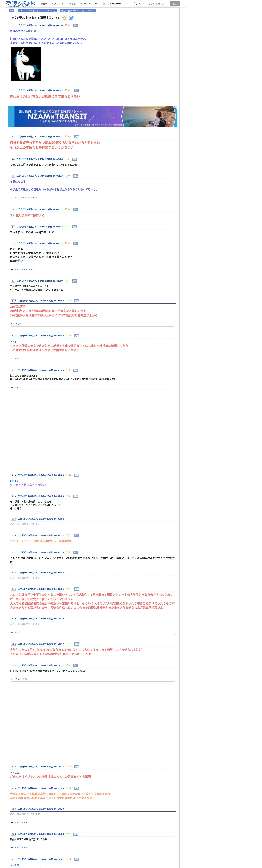Image resolution: width=262 pixels, height=868 pixels.
Task: Report post 16 using 報告
Action: coord(77,535)
